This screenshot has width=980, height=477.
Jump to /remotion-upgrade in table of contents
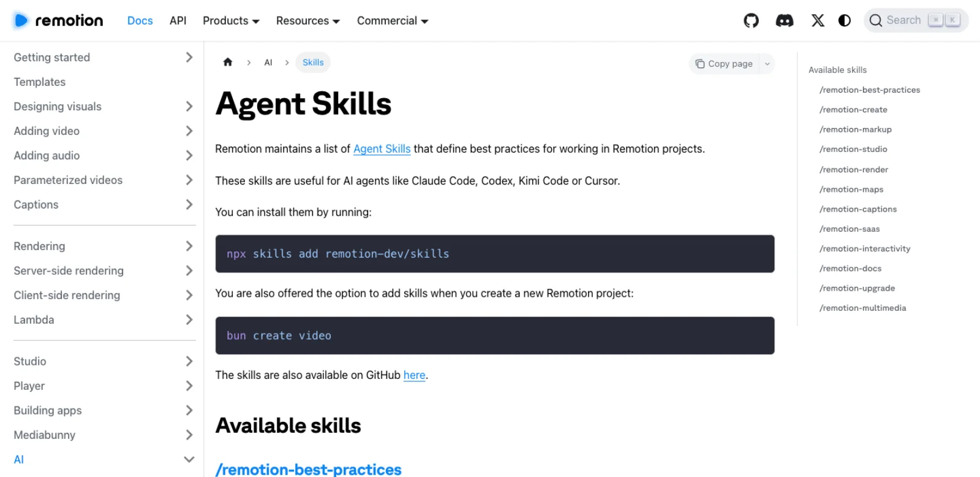(857, 288)
